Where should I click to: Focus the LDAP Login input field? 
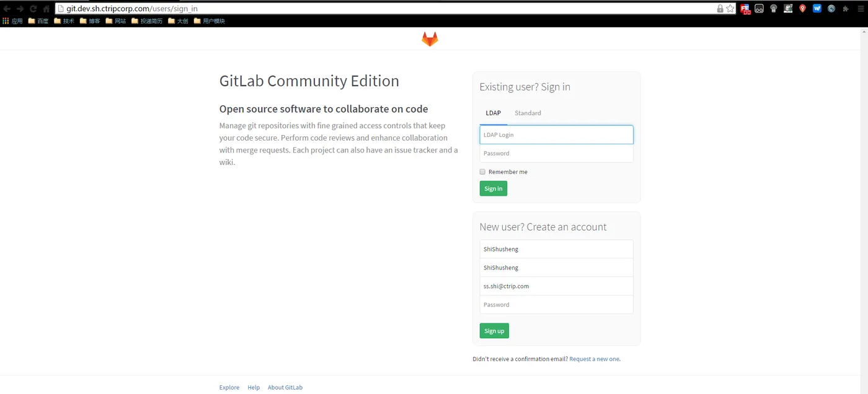(x=556, y=135)
